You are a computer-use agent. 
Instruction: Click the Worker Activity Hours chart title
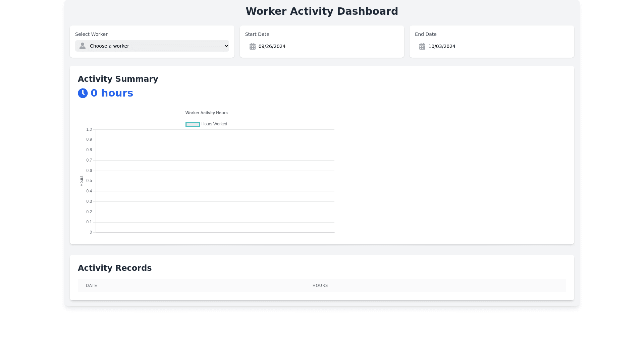[206, 113]
